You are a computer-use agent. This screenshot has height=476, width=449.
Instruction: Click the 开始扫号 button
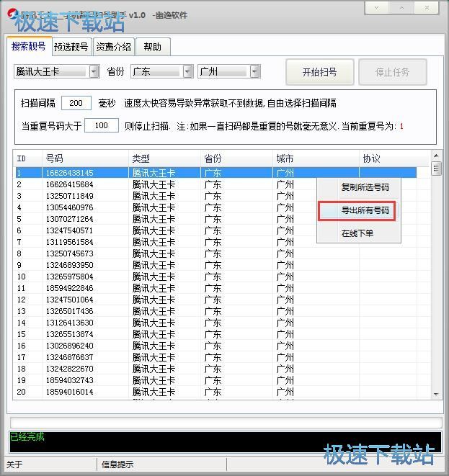click(319, 72)
